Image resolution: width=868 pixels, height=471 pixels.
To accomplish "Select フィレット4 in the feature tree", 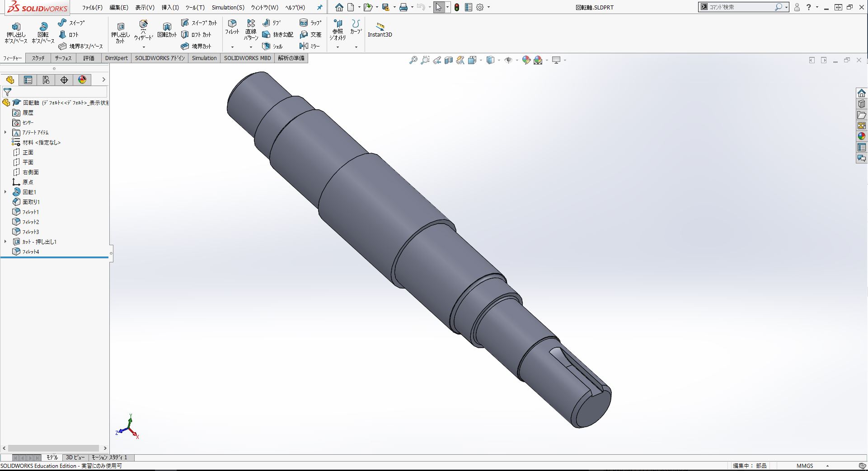I will click(x=26, y=252).
